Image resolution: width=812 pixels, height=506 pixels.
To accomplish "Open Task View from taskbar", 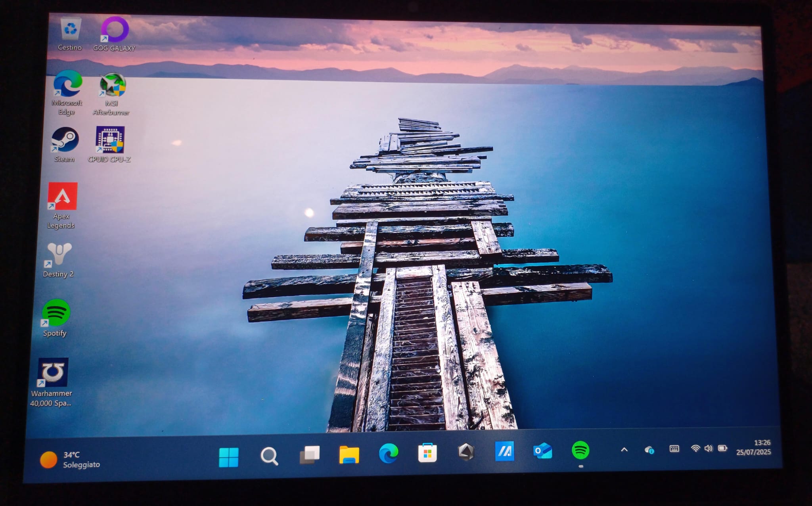I will click(310, 455).
